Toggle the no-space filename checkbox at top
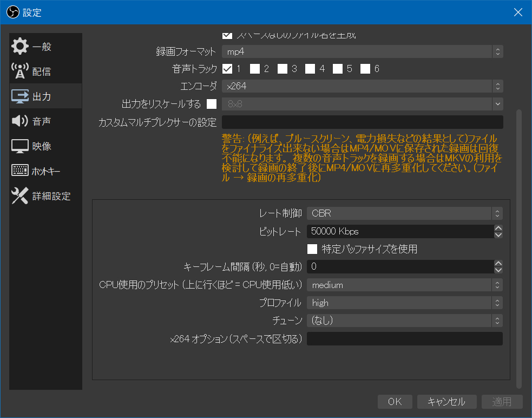532x418 pixels. (227, 35)
